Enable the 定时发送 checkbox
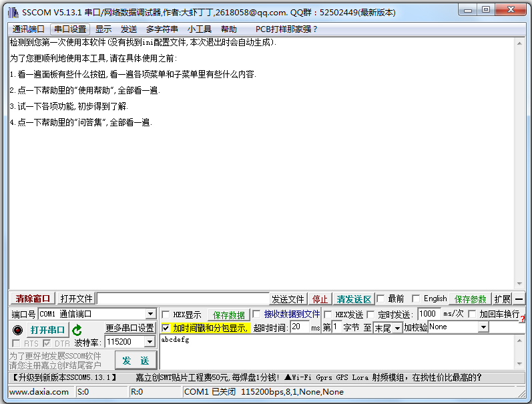This screenshot has width=532, height=404. [x=370, y=315]
